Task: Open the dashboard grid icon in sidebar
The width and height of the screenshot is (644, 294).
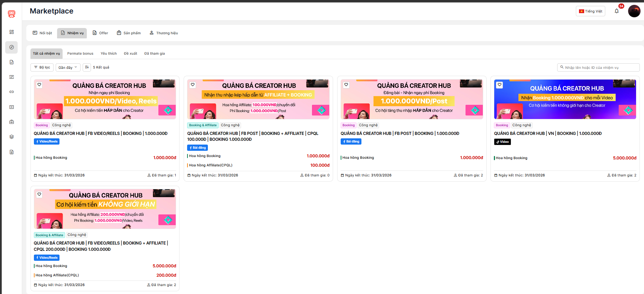Action: pyautogui.click(x=11, y=32)
